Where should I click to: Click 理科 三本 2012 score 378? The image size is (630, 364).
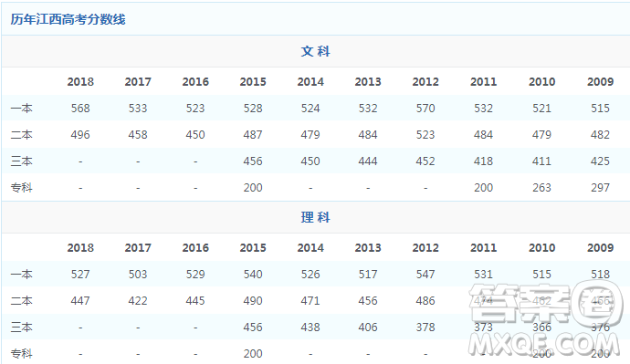[425, 328]
